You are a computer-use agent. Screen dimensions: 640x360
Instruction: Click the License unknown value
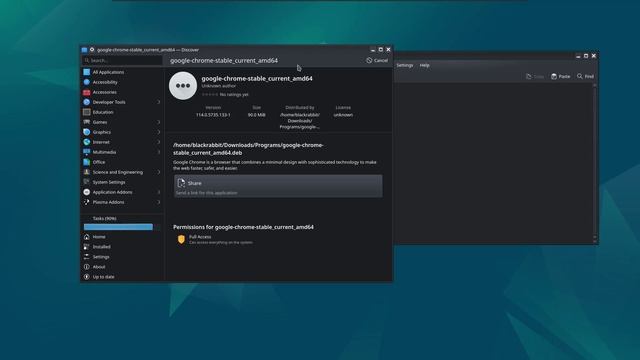click(x=343, y=115)
